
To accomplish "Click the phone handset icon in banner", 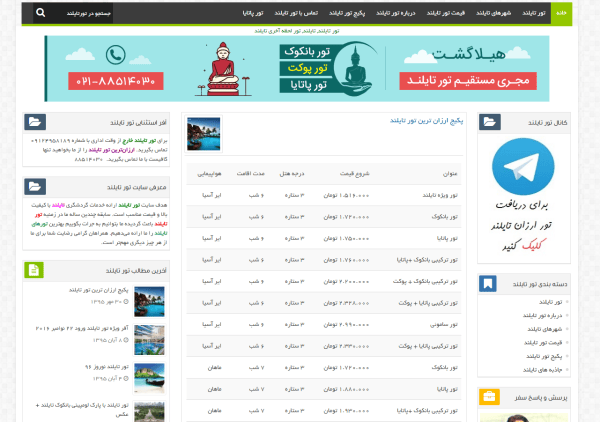I will click(x=116, y=55).
